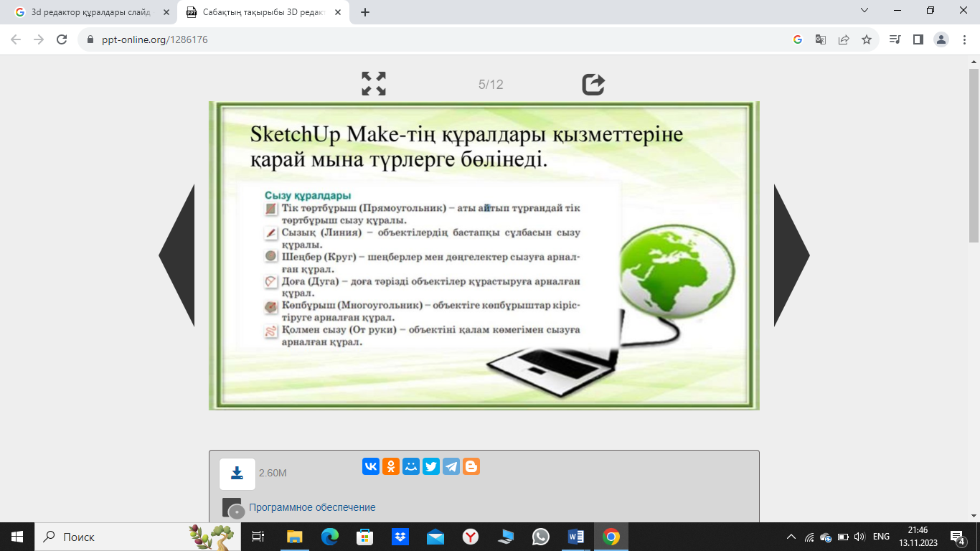Click the slide counter 5/12

point(491,85)
